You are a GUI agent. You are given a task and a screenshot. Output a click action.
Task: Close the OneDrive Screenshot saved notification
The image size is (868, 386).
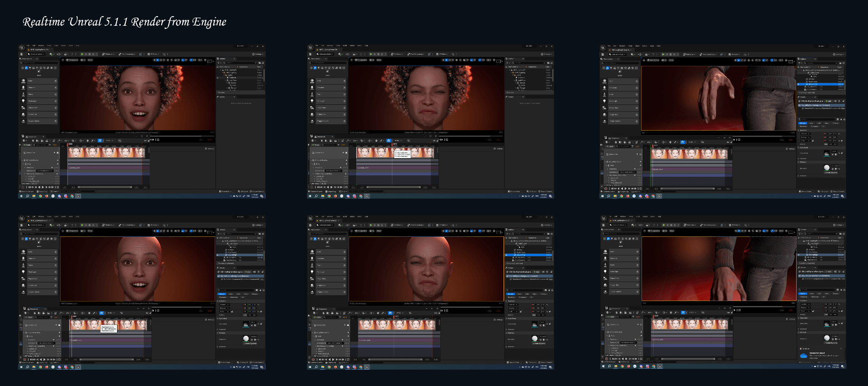pos(841,348)
